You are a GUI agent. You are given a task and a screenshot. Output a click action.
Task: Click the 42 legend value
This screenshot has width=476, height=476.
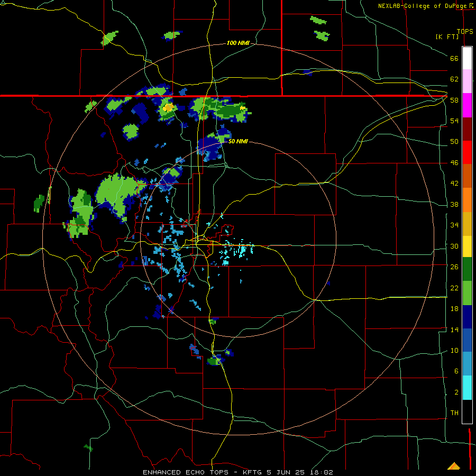coord(454,184)
